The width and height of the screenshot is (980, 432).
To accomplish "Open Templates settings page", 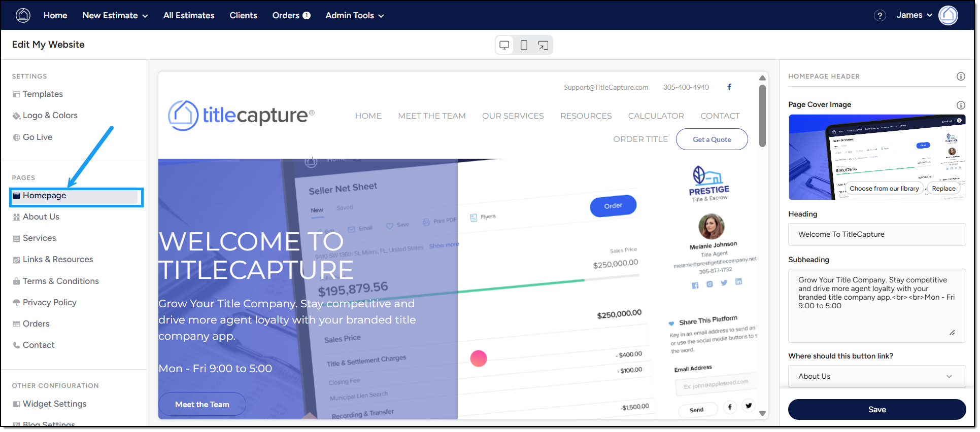I will click(43, 94).
